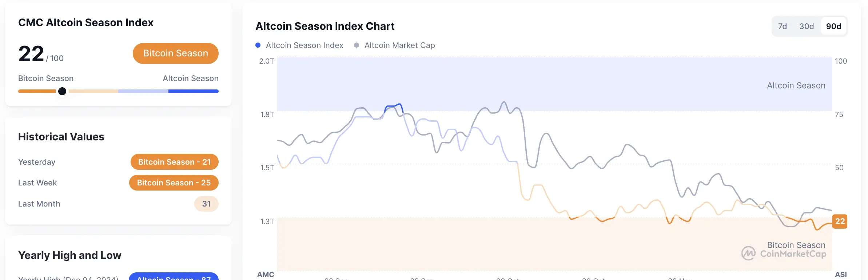The width and height of the screenshot is (868, 280).
Task: Select the Bitcoin Season - 21 badge for Yesterday
Action: (x=174, y=162)
